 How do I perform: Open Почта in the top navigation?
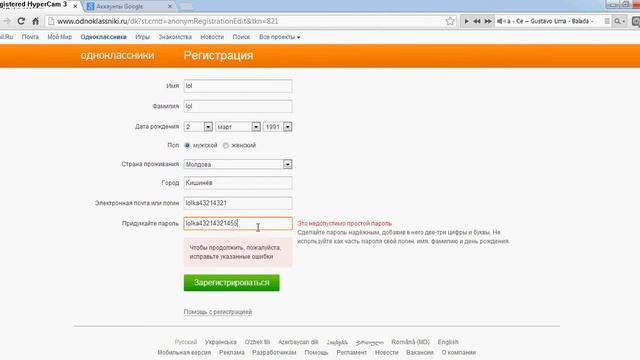pos(30,37)
